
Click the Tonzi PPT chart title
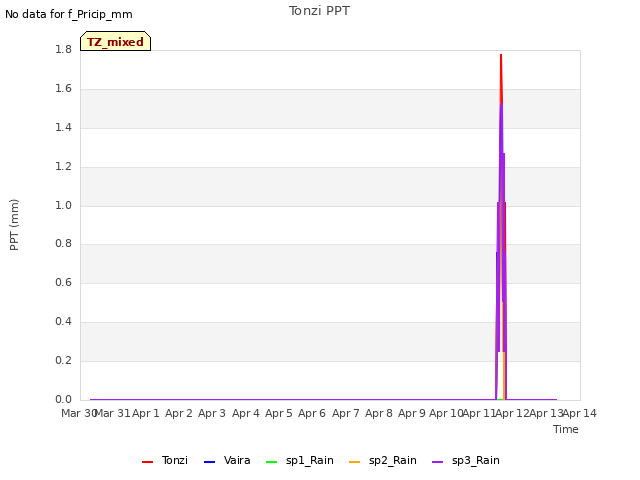tap(319, 11)
